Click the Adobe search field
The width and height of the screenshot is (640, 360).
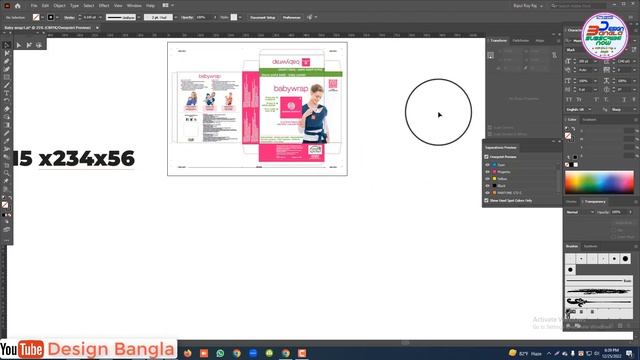pos(578,6)
